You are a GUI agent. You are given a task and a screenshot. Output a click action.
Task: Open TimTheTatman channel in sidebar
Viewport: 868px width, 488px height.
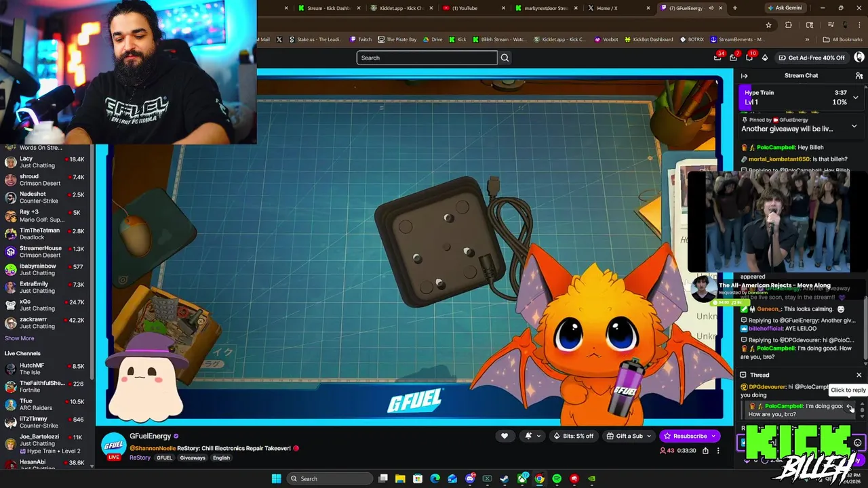point(44,234)
